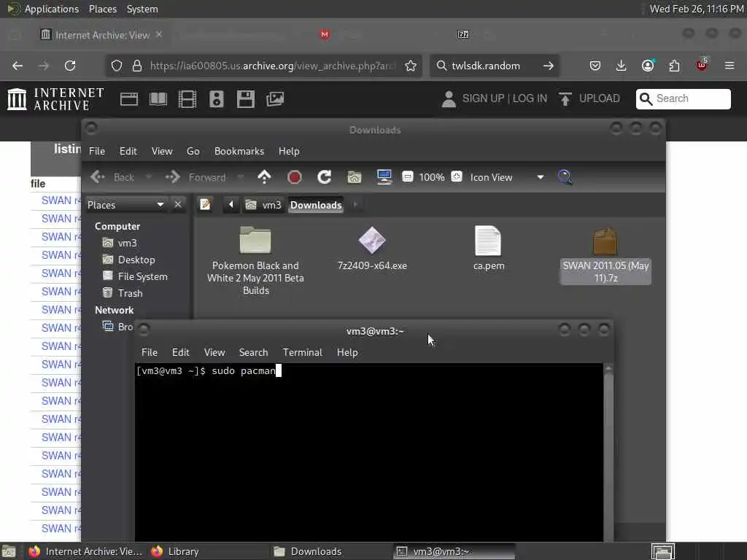747x560 pixels.
Task: Open Internet Archive Web icon
Action: 129,99
